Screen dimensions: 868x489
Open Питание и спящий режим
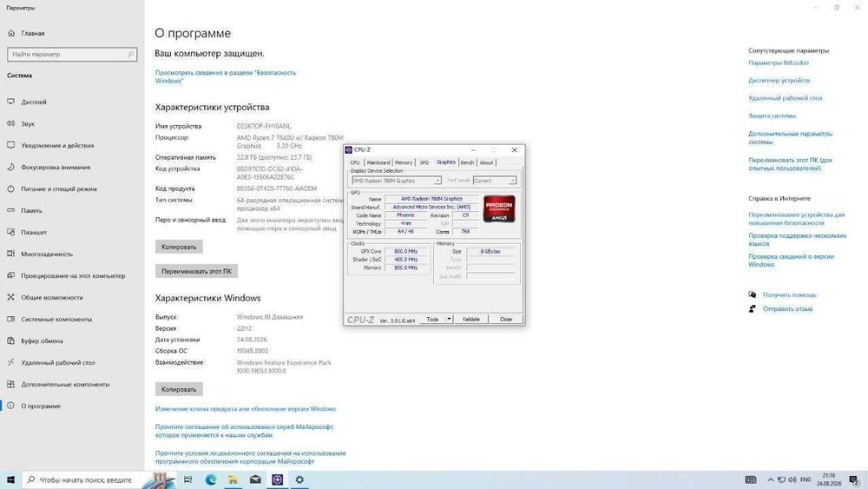tap(59, 188)
